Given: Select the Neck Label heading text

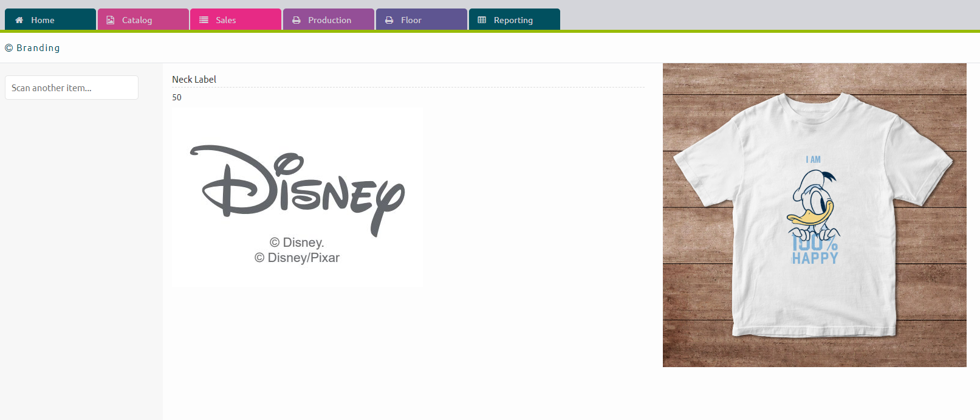Looking at the screenshot, I should (194, 80).
